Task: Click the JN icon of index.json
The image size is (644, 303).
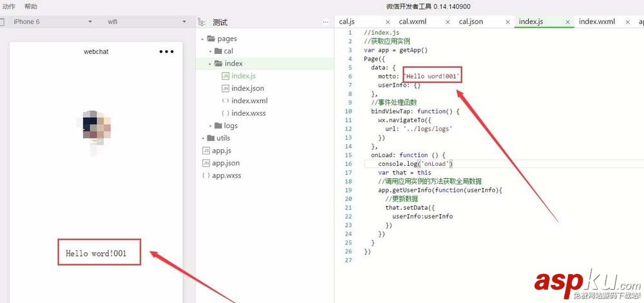Action: [225, 88]
